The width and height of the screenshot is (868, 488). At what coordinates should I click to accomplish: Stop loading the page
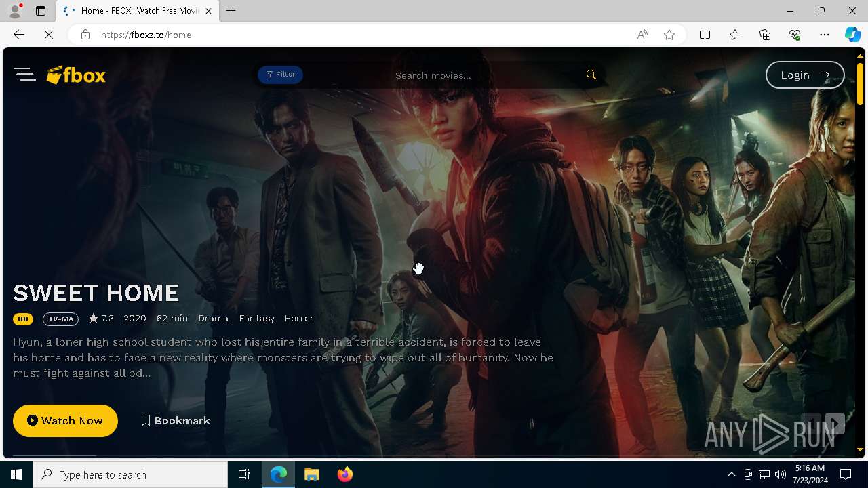tap(49, 35)
